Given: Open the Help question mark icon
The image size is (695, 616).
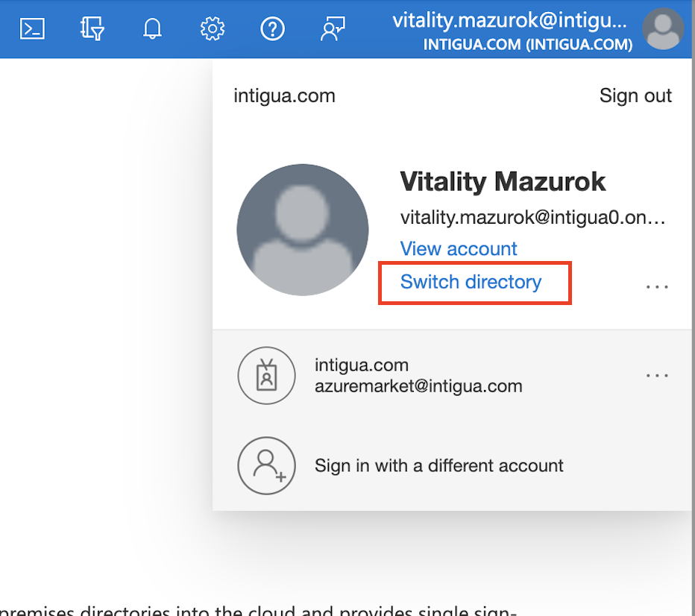Looking at the screenshot, I should [272, 29].
